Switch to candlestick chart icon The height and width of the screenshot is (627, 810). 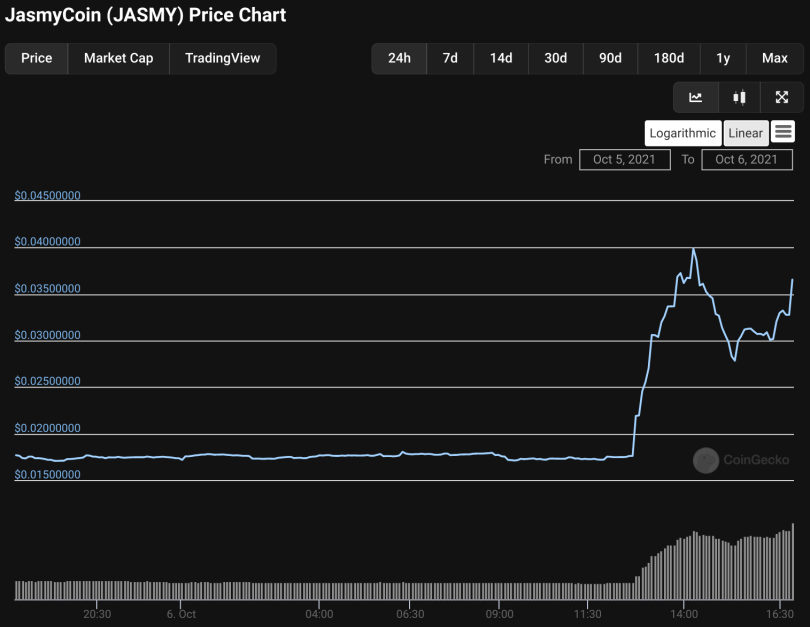pos(739,97)
